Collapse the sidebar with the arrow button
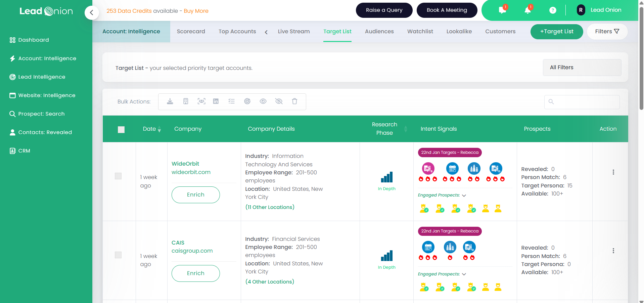The width and height of the screenshot is (644, 303). click(x=91, y=13)
